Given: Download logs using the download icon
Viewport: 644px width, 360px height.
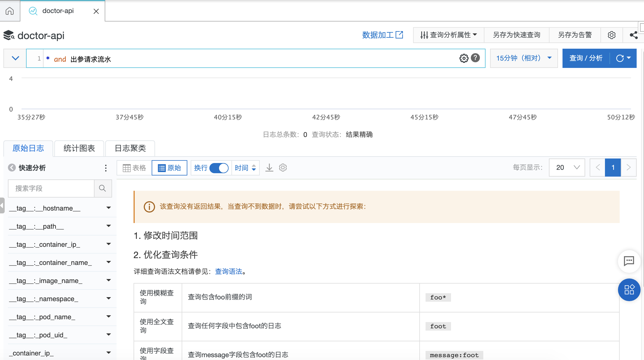Looking at the screenshot, I should [269, 168].
